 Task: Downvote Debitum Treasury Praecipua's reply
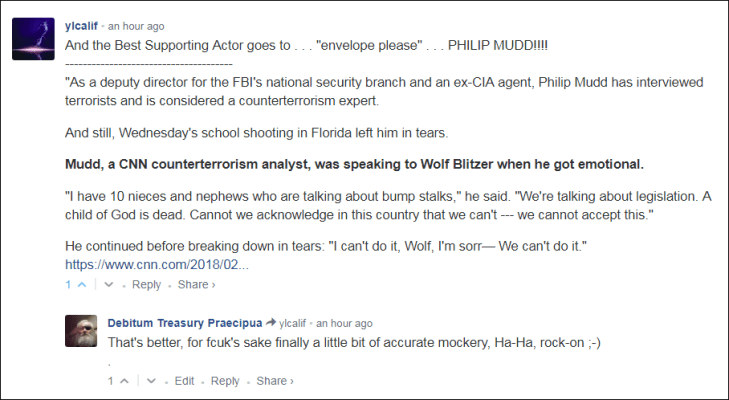tap(152, 381)
